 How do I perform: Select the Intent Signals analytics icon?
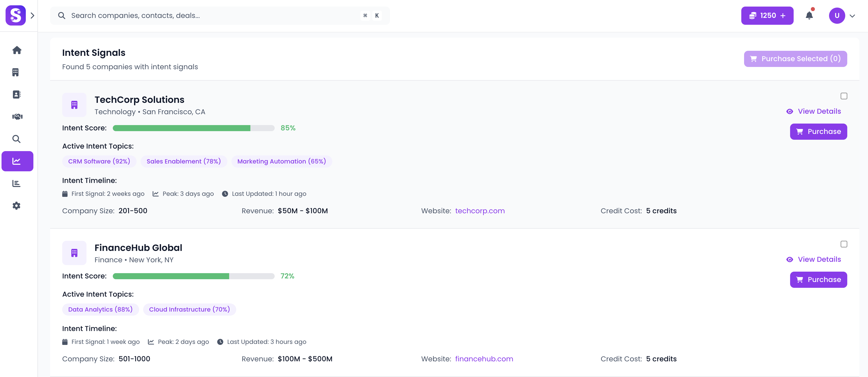pos(17,161)
